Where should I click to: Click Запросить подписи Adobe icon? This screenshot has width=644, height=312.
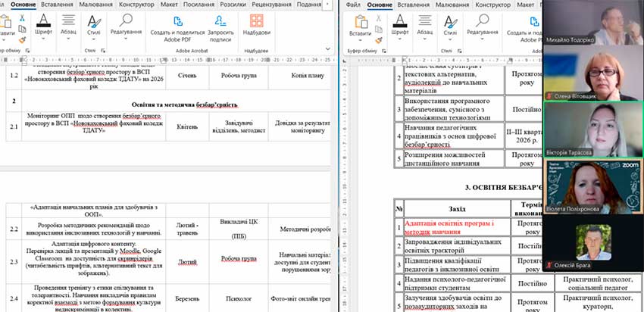point(220,27)
